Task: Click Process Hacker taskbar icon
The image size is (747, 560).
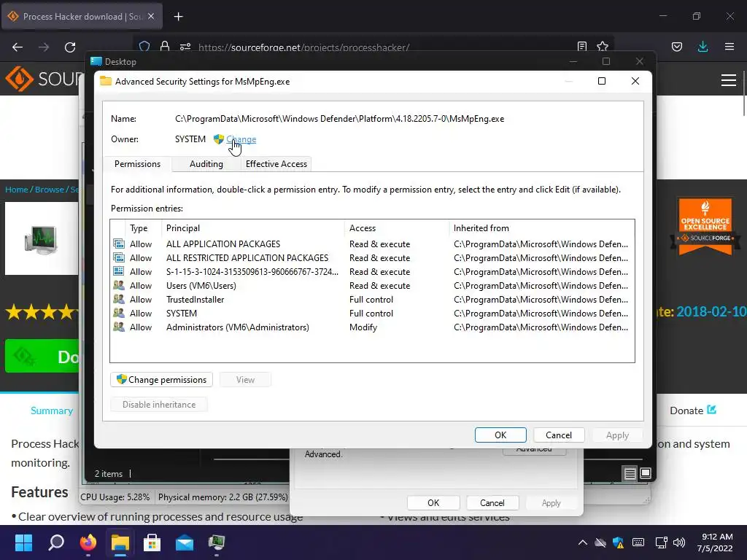Action: 216,542
